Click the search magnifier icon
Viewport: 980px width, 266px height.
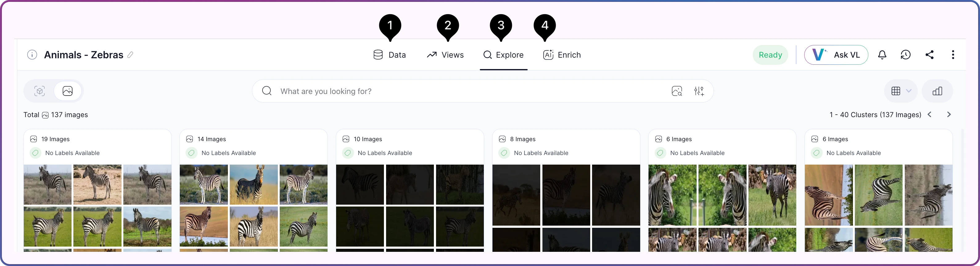pyautogui.click(x=267, y=91)
